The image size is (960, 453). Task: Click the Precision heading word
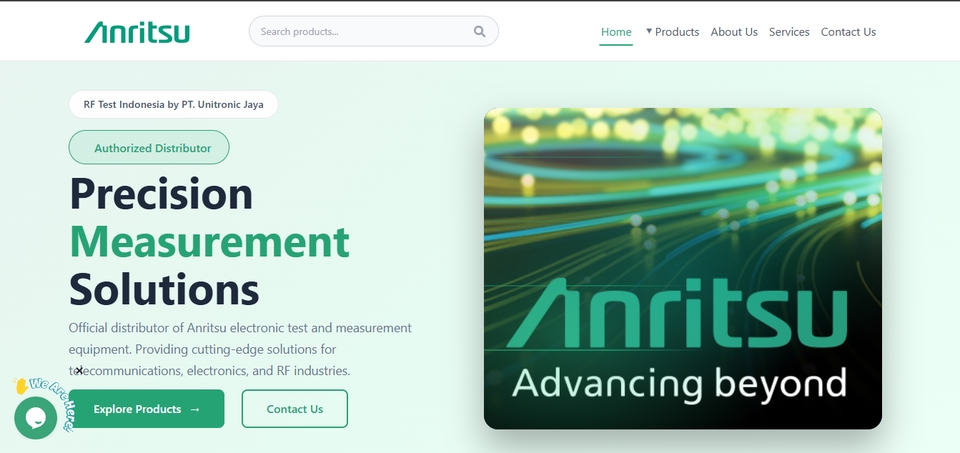tap(161, 194)
